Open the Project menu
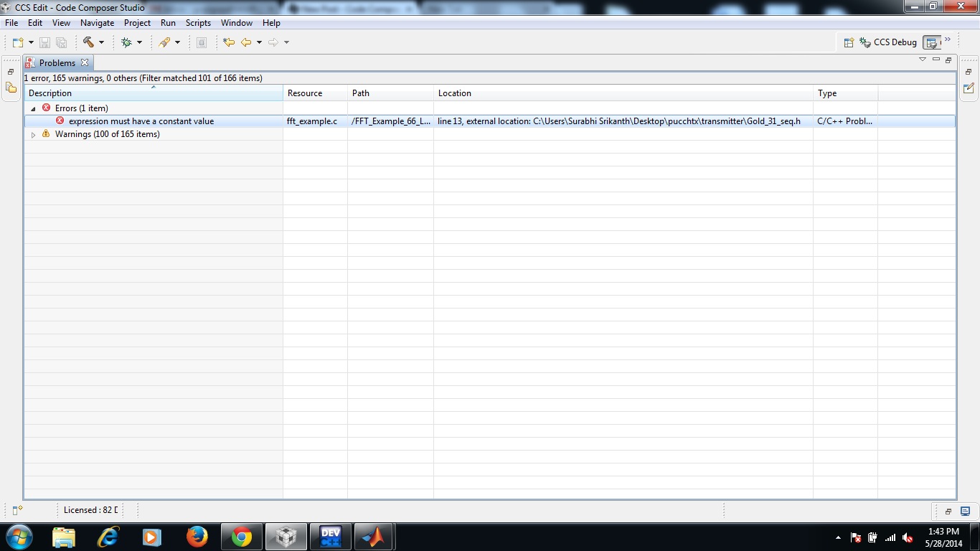The height and width of the screenshot is (551, 980). [x=137, y=23]
